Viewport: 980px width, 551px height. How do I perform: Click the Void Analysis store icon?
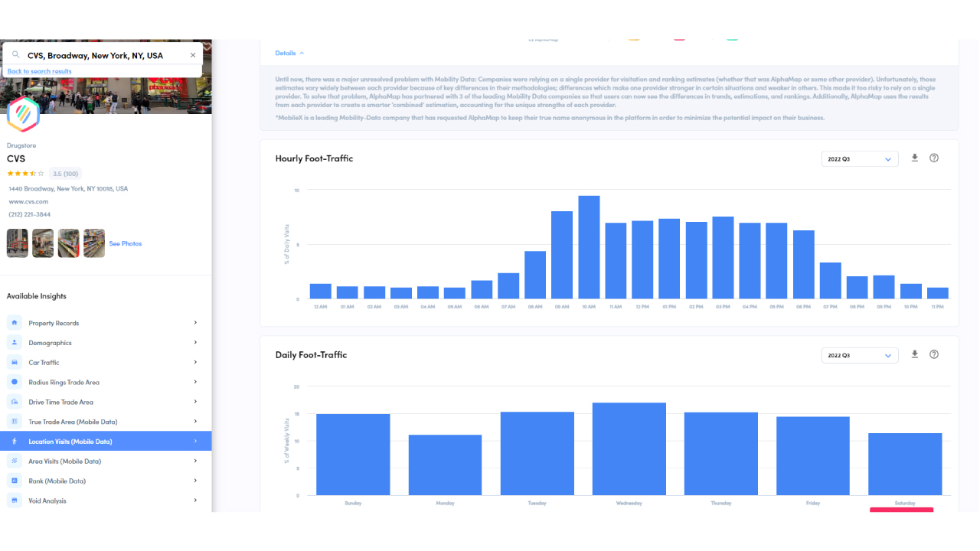15,500
